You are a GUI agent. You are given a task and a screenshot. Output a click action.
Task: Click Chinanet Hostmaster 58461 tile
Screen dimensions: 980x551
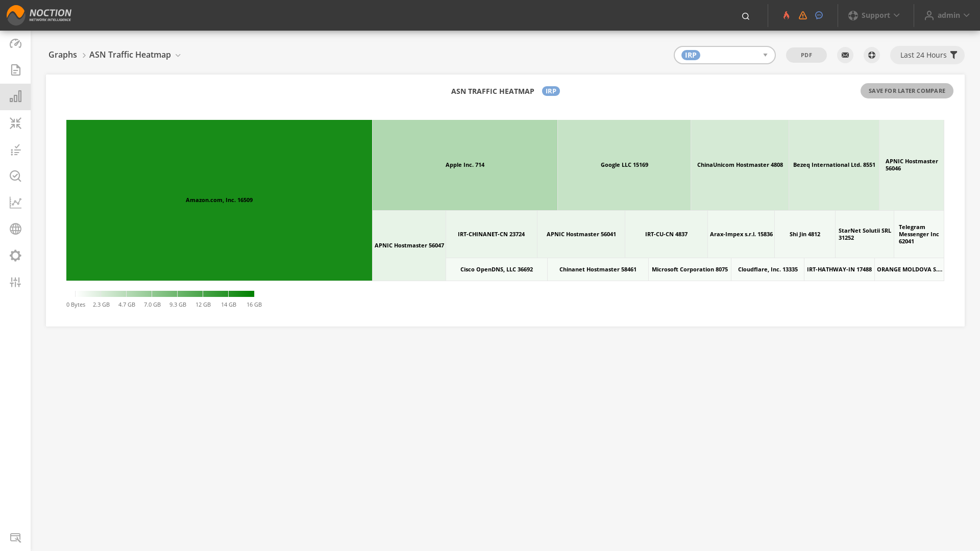(x=598, y=269)
